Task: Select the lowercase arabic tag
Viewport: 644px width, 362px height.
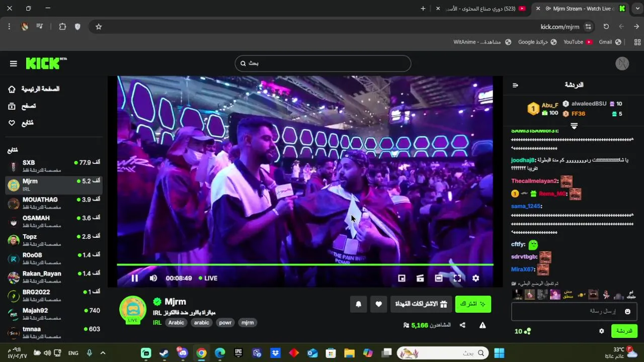Action: 202,323
